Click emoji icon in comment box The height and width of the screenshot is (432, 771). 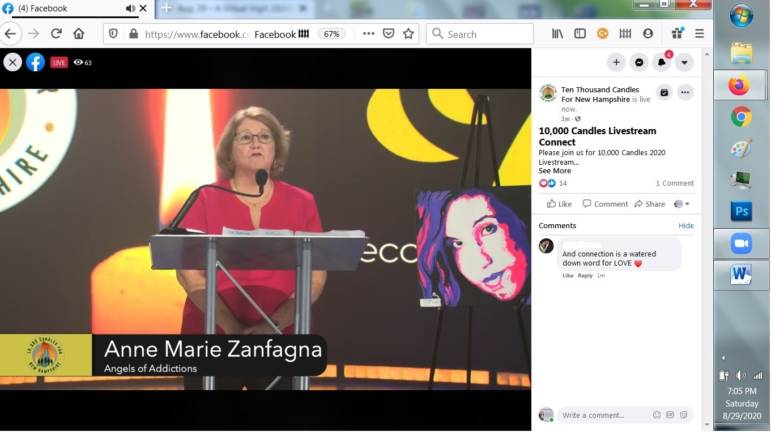[x=657, y=415]
